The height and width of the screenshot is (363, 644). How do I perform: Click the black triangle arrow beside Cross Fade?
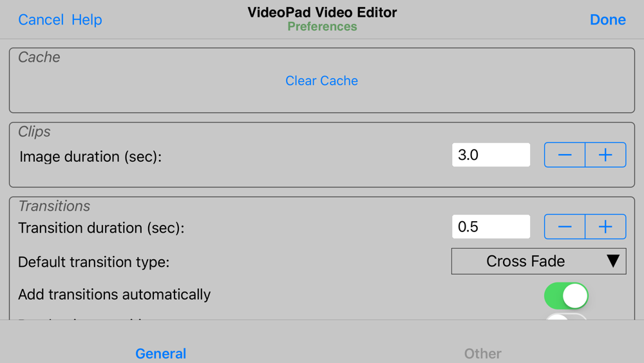click(613, 261)
